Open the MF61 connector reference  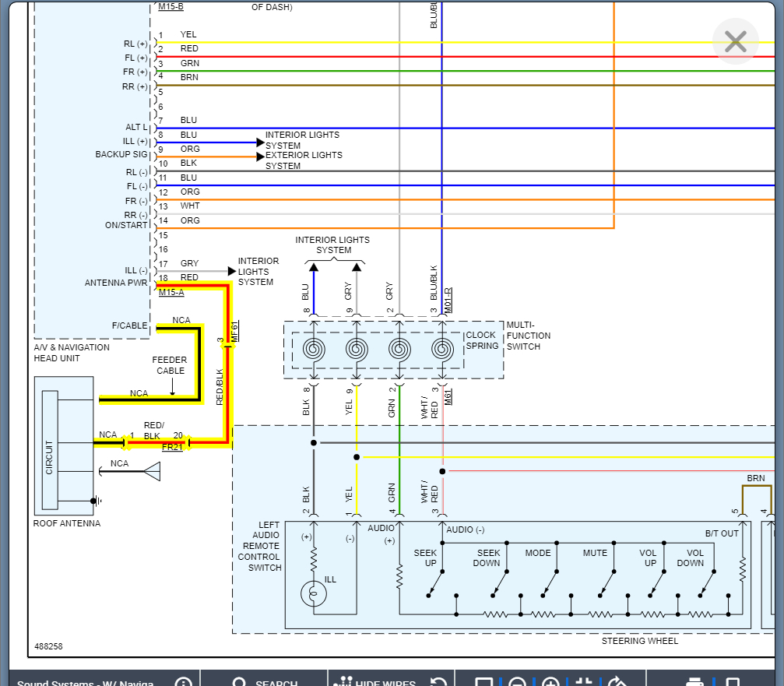tap(234, 330)
